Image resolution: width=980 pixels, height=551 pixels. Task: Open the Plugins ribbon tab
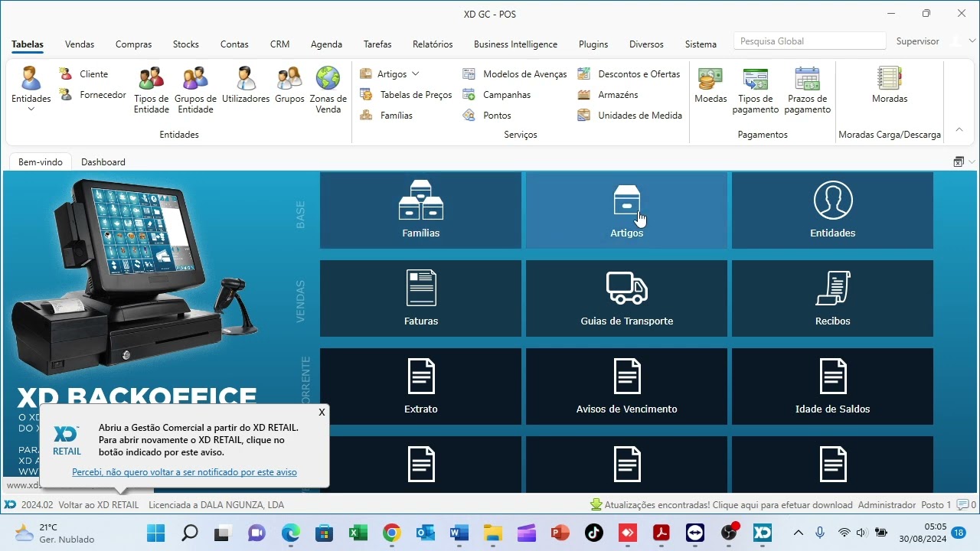point(593,44)
